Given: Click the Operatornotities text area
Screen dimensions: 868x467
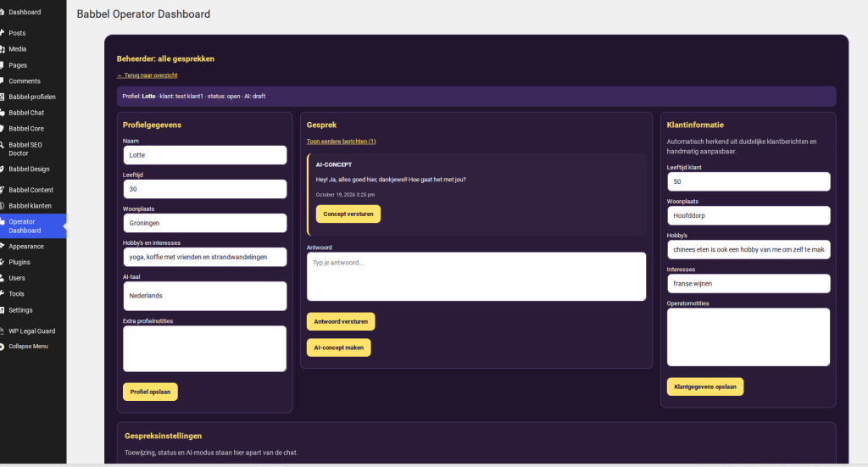Looking at the screenshot, I should (x=748, y=337).
